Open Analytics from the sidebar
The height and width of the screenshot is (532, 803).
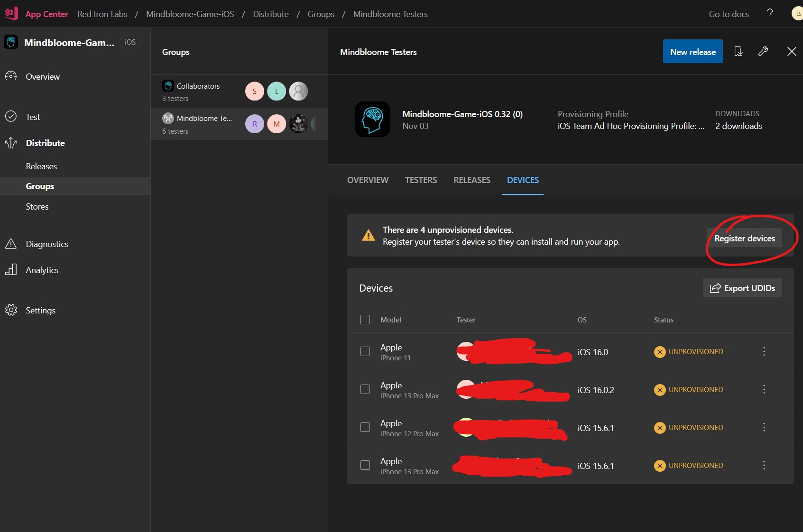pos(42,270)
